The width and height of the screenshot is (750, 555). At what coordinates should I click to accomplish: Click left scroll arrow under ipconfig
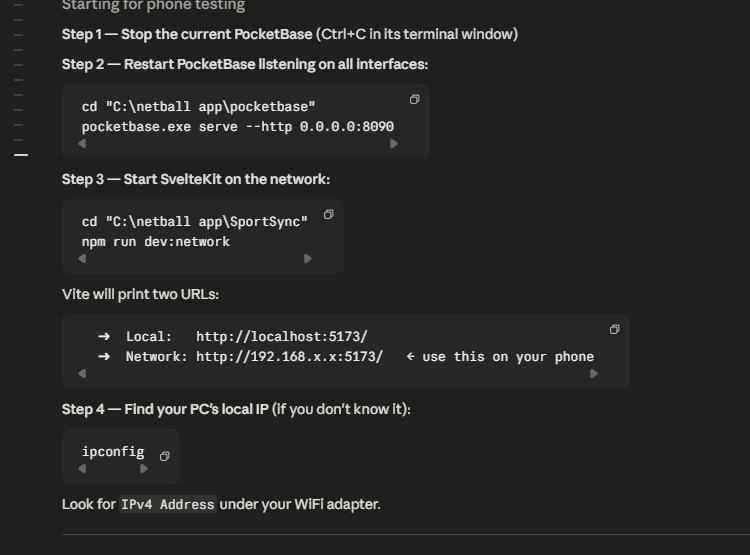pos(82,469)
